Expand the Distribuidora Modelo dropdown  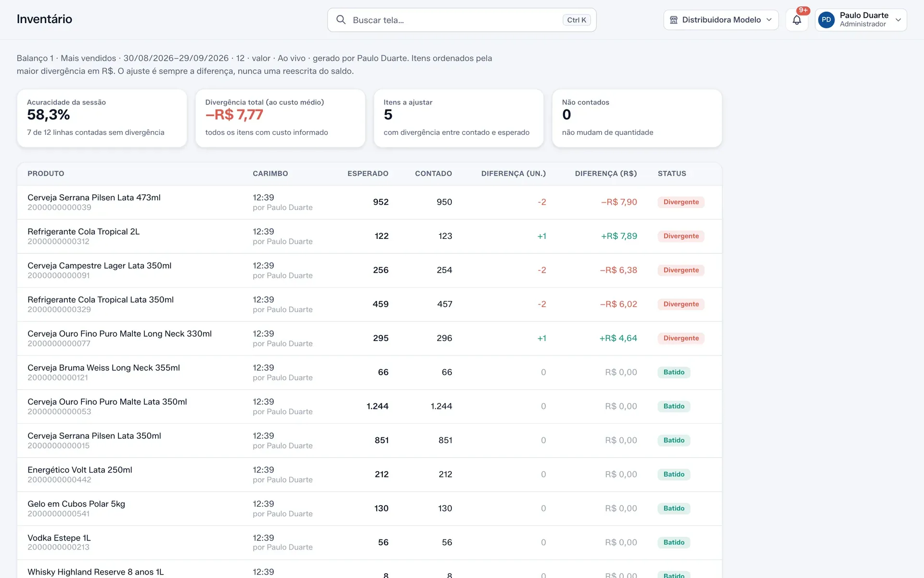point(721,20)
